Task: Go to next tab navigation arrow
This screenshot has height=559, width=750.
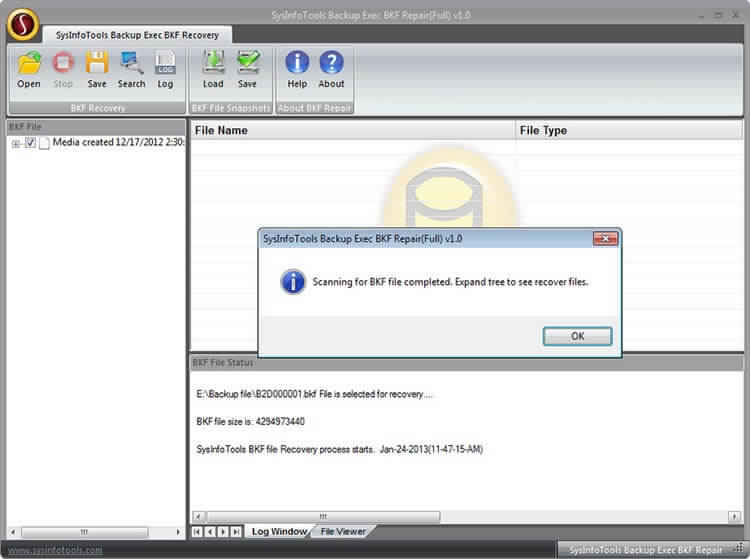Action: (x=223, y=531)
